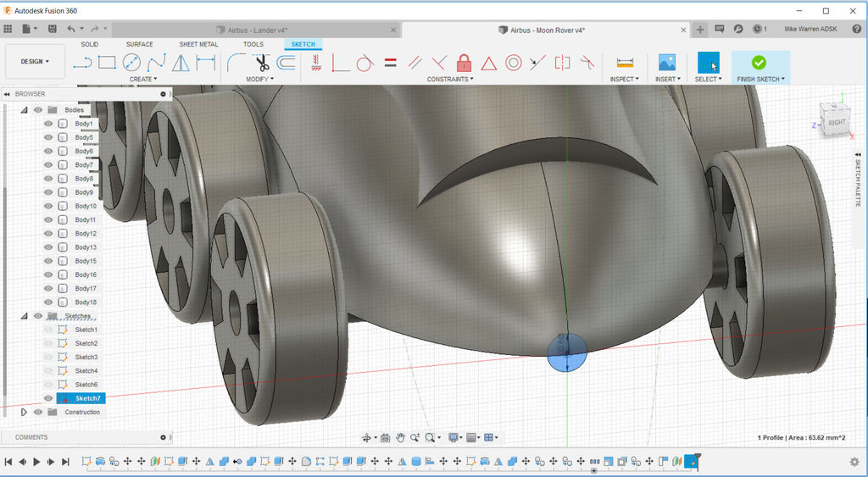
Task: Open the data panel grid icon
Action: point(8,29)
